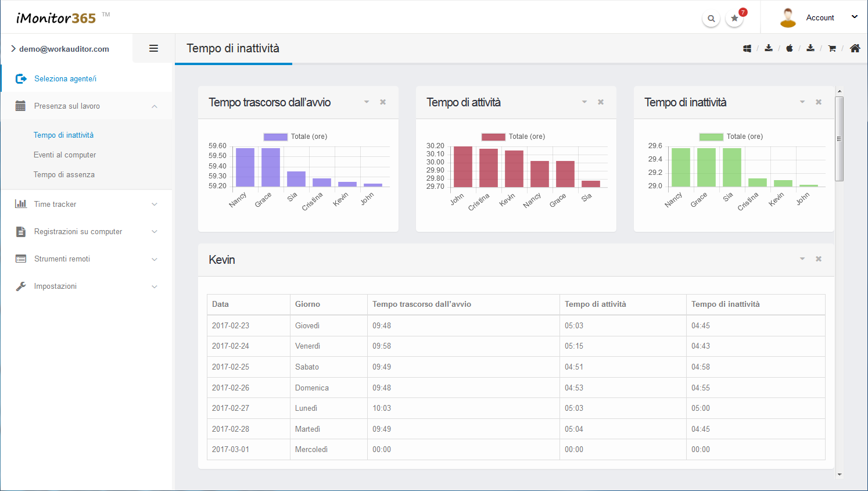Toggle sidebar with hamburger menu button
The height and width of the screenshot is (491, 868).
tap(153, 48)
